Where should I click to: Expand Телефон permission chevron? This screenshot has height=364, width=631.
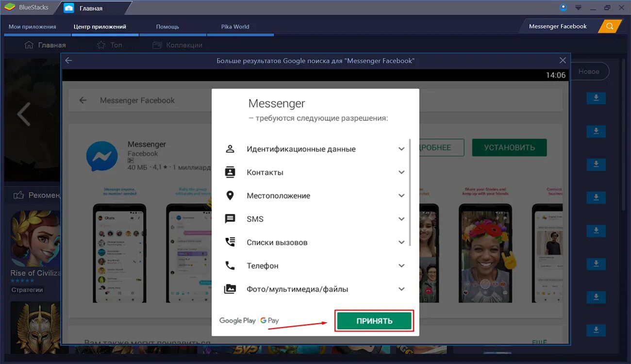click(x=401, y=265)
